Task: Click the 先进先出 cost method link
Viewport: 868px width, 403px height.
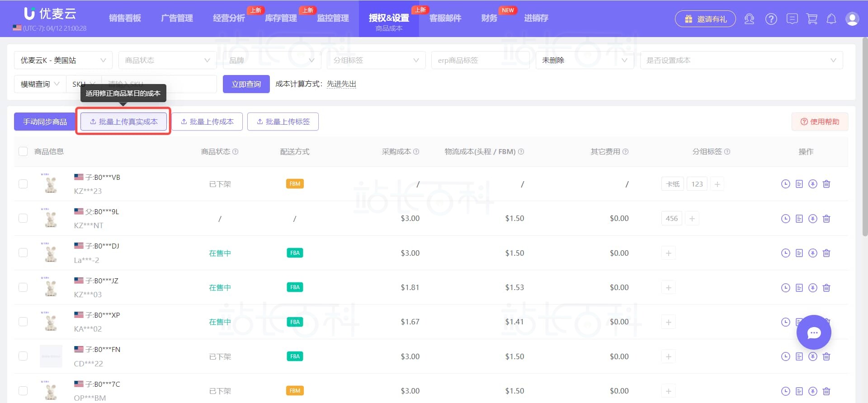Action: click(341, 84)
